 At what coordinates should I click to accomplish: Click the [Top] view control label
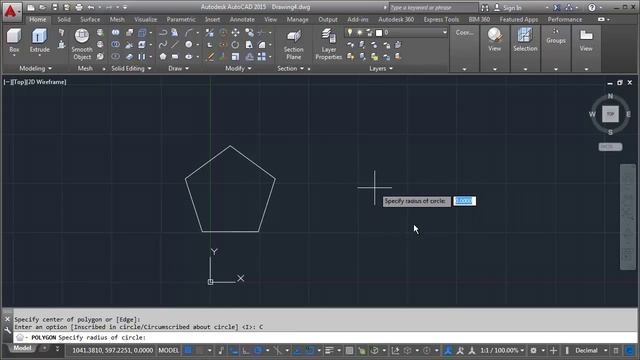pyautogui.click(x=18, y=82)
